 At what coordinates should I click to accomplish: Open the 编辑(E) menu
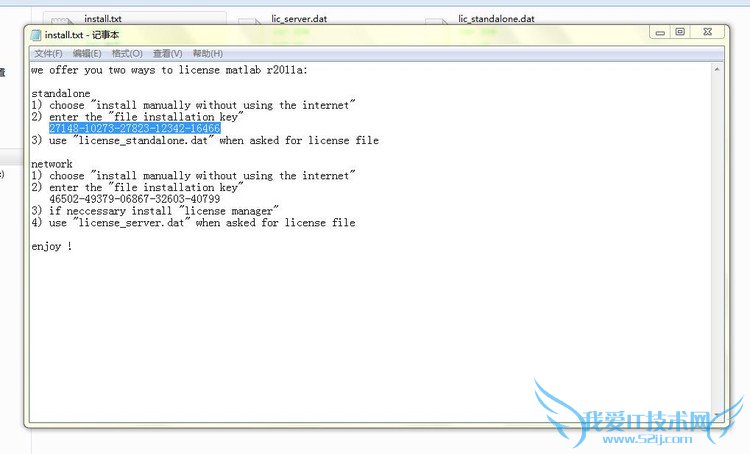[87, 54]
